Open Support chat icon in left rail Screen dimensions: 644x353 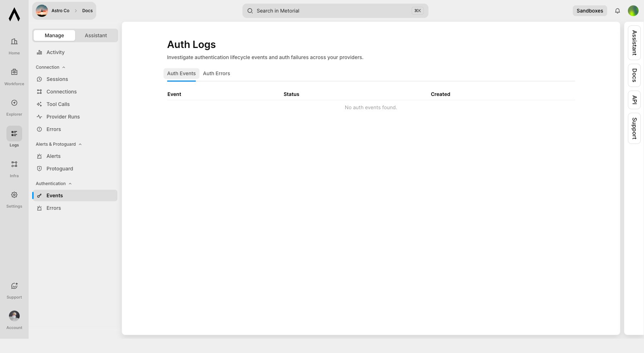14,286
